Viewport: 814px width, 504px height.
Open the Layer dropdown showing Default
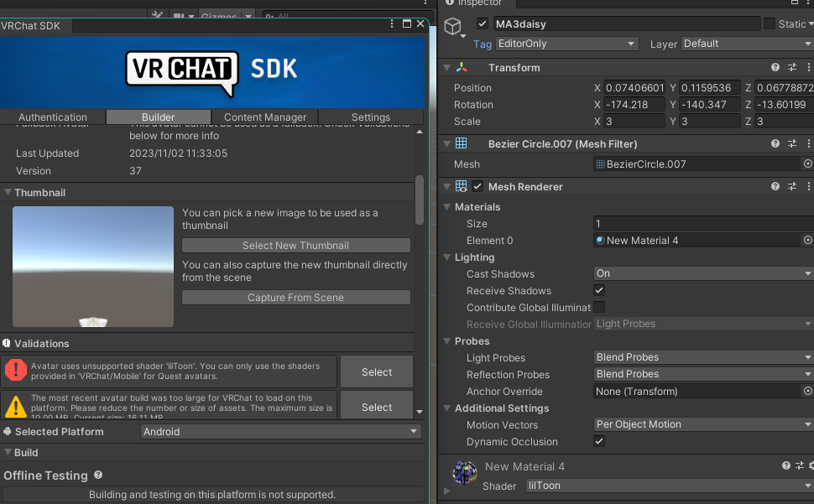pos(748,44)
